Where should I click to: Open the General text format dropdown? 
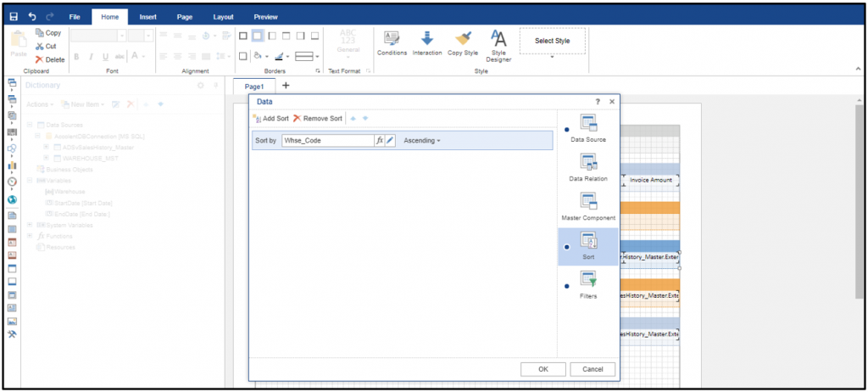point(348,43)
